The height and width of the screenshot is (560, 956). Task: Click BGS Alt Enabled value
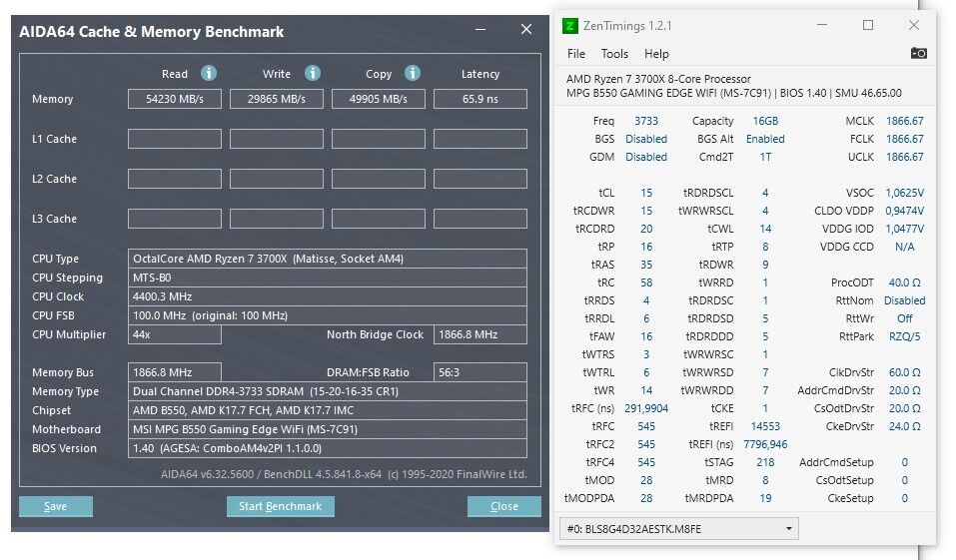(x=765, y=139)
